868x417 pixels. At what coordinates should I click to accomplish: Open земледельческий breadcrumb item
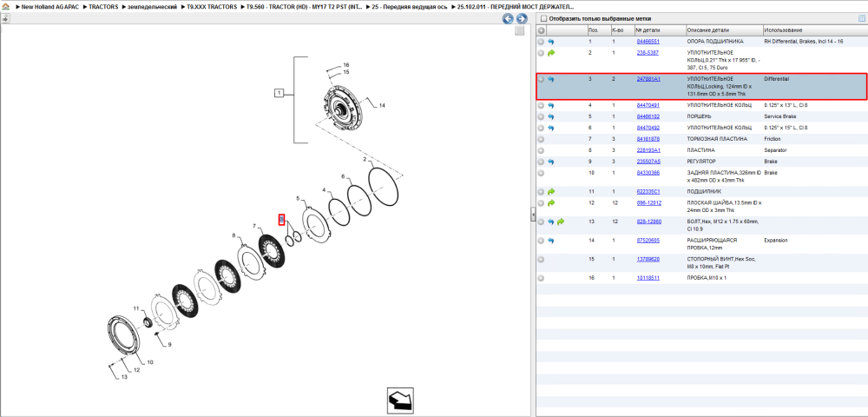click(150, 7)
